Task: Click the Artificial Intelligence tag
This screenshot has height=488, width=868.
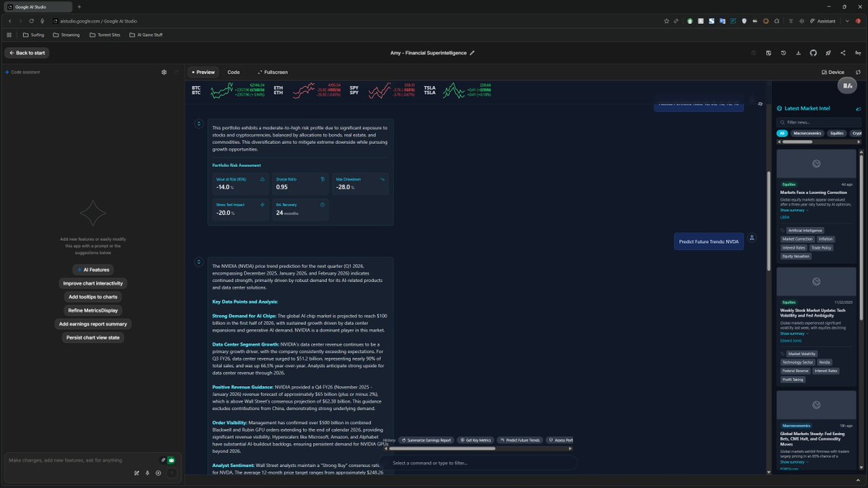Action: click(x=805, y=231)
